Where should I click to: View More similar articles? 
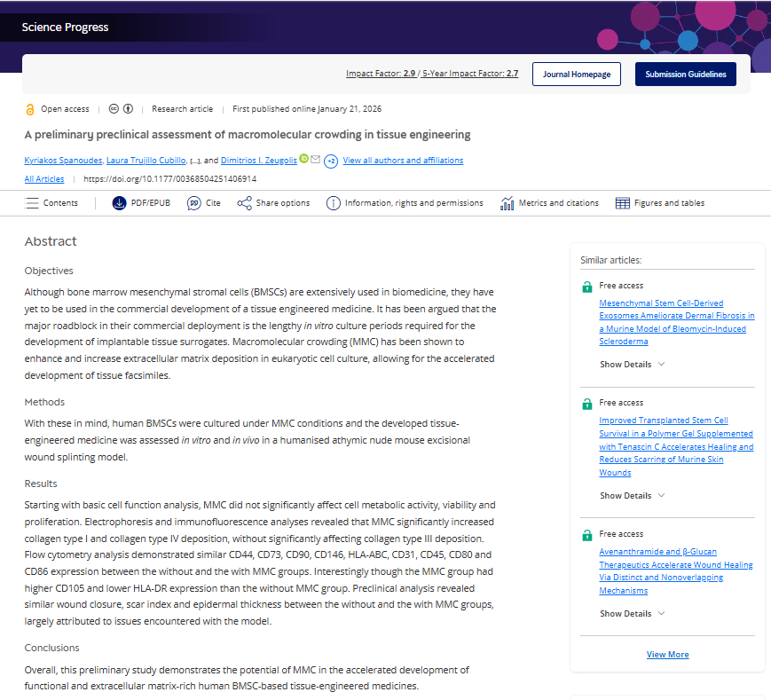[x=667, y=655]
